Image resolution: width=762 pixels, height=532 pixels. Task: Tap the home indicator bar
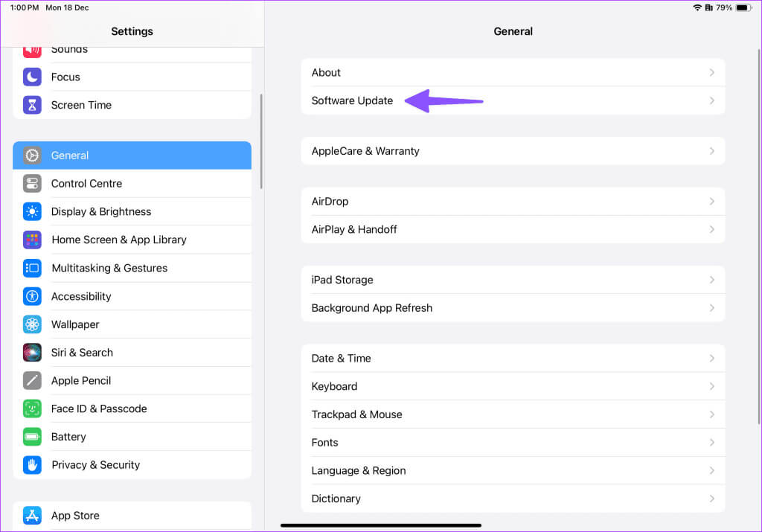click(381, 525)
